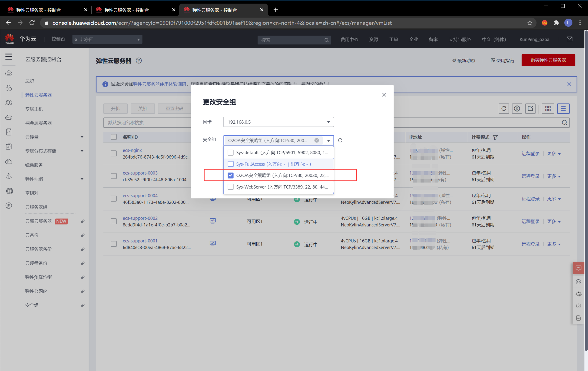
Task: Switch to the first browser tab
Action: (x=46, y=10)
